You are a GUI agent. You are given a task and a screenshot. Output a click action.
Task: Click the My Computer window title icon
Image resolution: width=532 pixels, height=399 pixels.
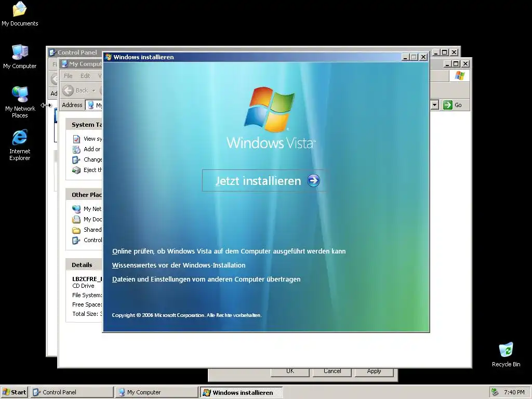(64, 64)
